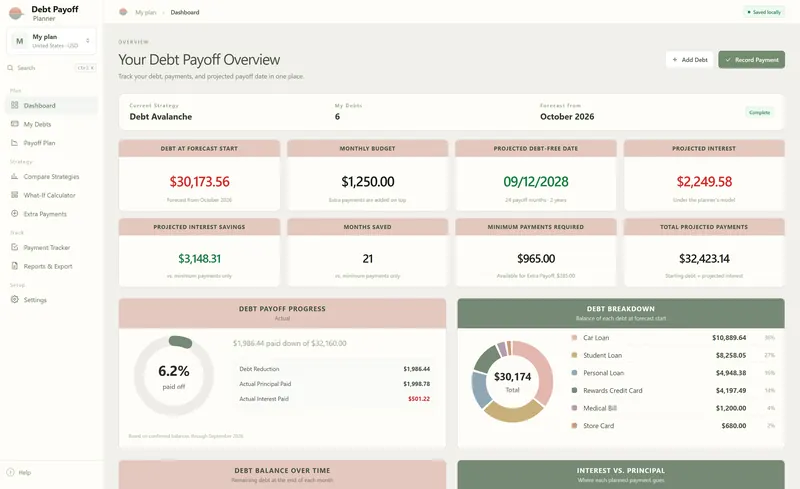Click the My plan breadcrumb

(x=145, y=12)
